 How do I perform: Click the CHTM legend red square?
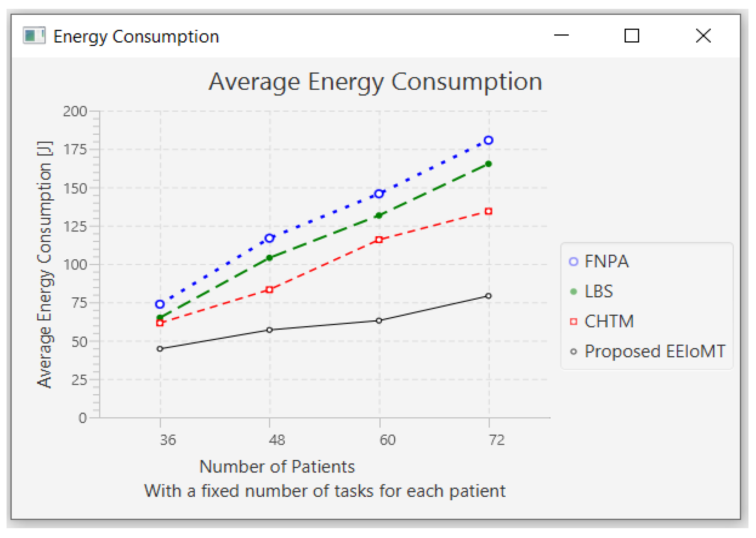[574, 322]
